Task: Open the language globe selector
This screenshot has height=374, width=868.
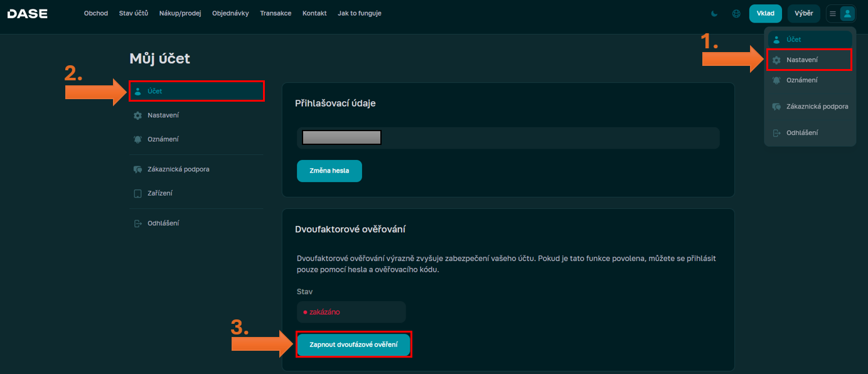Action: point(736,13)
